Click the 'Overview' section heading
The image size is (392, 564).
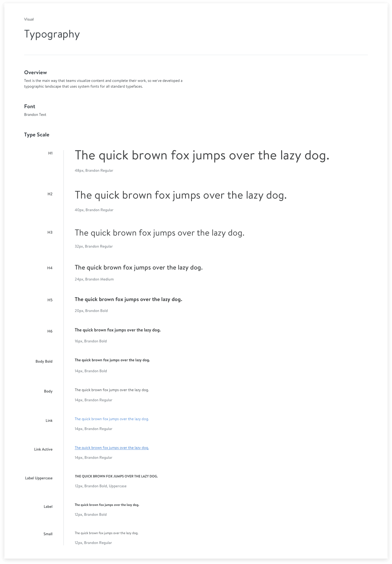(35, 73)
